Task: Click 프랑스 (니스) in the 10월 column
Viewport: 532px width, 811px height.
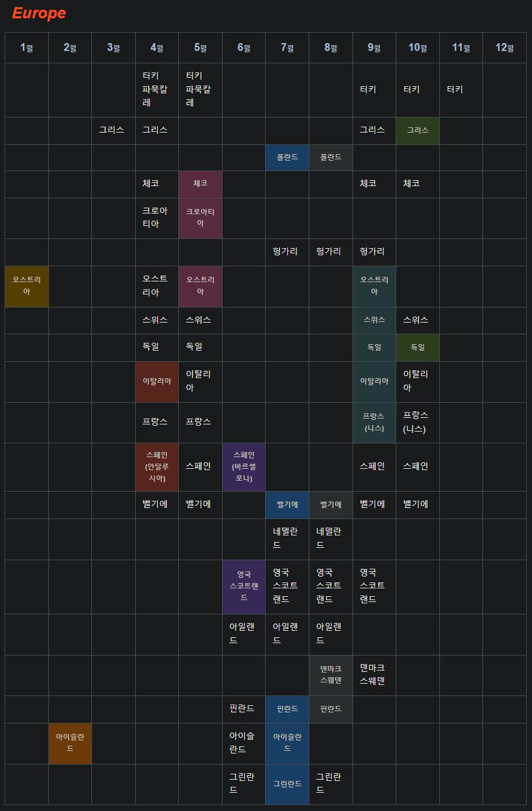Action: [x=416, y=422]
